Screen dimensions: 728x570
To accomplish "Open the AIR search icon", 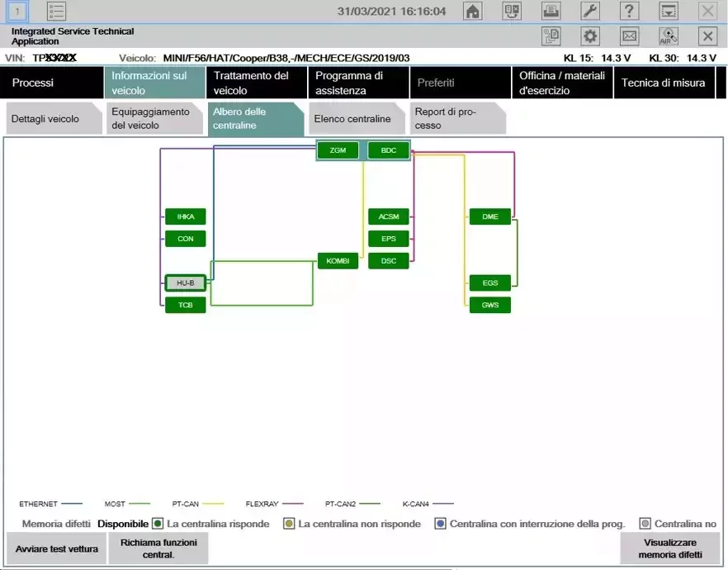I will (668, 36).
